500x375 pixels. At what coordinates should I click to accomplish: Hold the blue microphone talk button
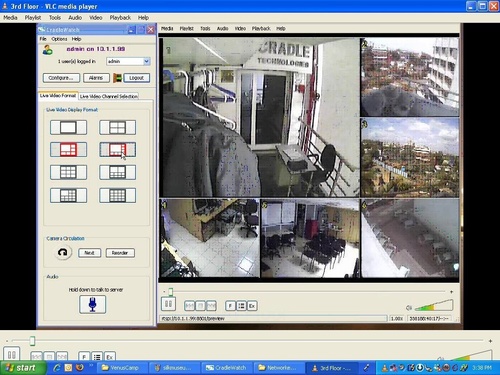coord(93,304)
